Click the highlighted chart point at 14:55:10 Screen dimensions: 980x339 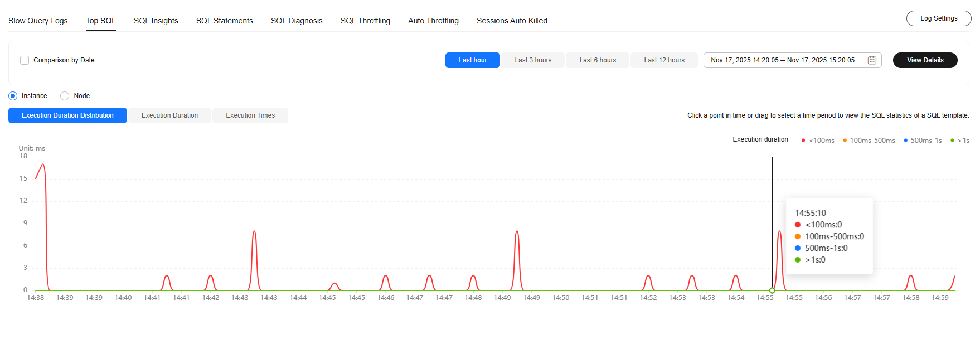[772, 290]
